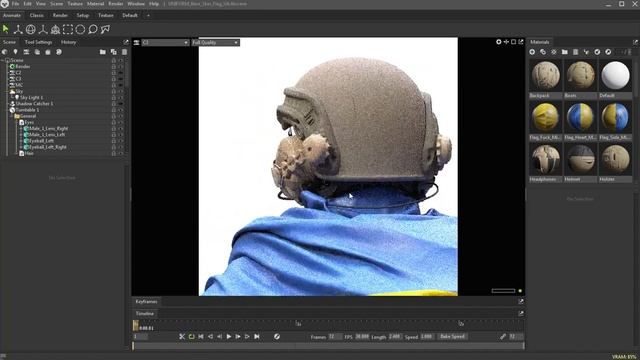640x360 pixels.
Task: Click the add light icon in Scene panel
Action: pyautogui.click(x=16, y=52)
